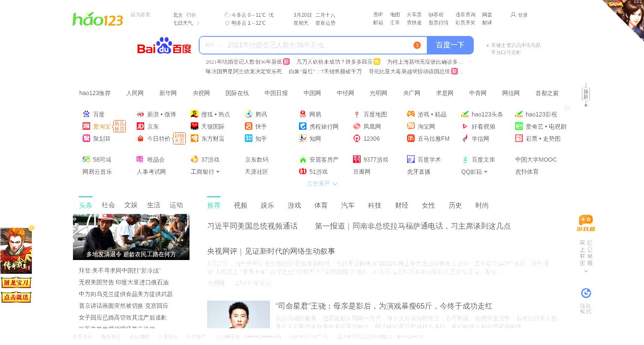This screenshot has height=345, width=644.
Task: Open the 网页 search type dropdown
Action: tap(213, 45)
